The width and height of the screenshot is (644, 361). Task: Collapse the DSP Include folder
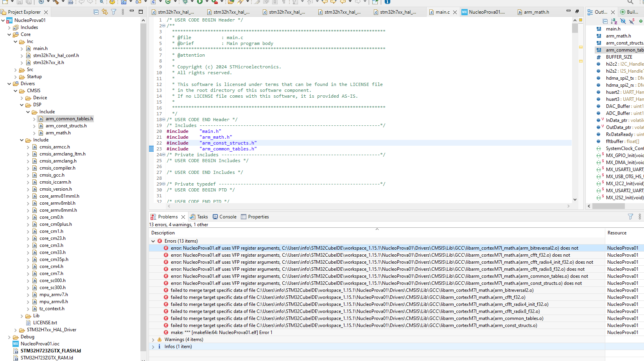coord(27,112)
